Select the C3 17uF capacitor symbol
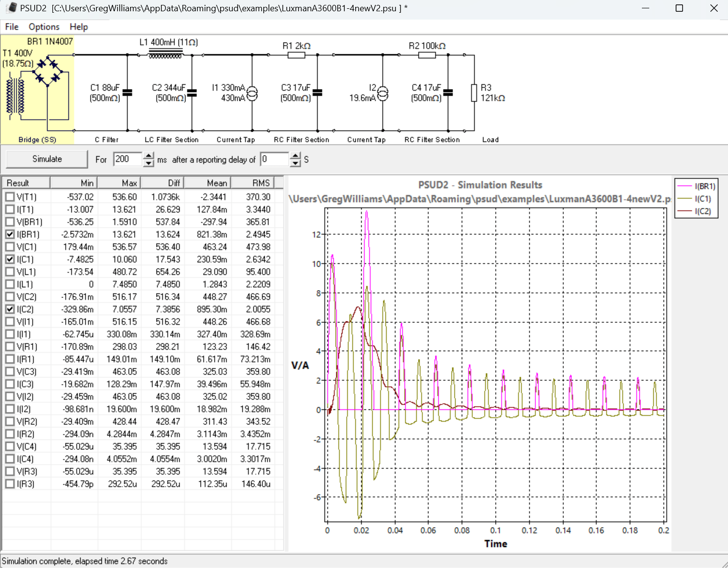This screenshot has width=728, height=568. 317,93
